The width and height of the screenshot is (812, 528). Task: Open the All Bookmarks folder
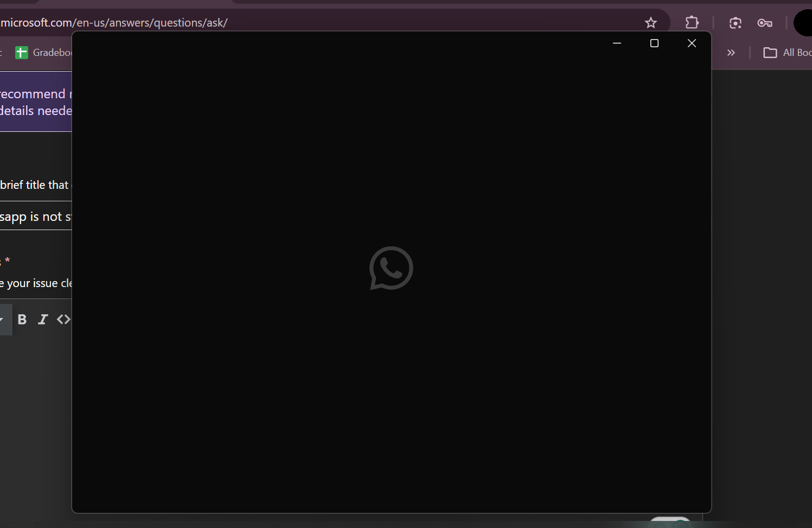[x=788, y=53]
